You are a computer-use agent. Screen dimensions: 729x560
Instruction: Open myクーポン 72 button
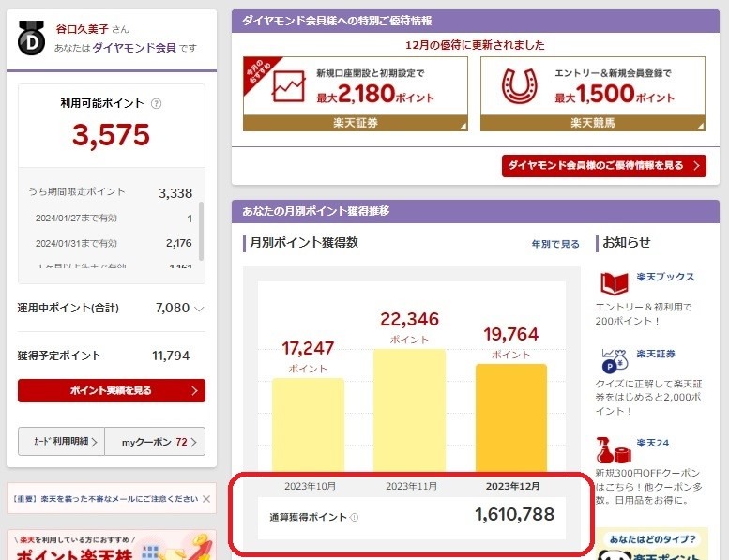pyautogui.click(x=155, y=442)
